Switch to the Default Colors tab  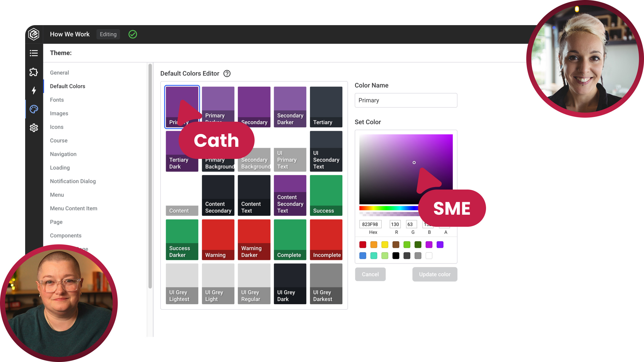(67, 86)
